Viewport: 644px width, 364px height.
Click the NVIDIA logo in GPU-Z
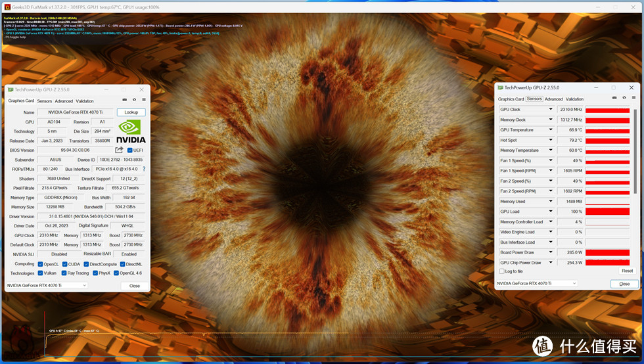tap(131, 131)
